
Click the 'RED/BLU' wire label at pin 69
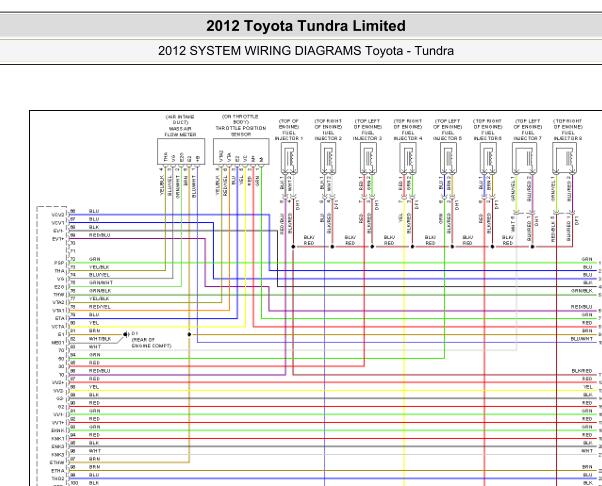coord(99,235)
